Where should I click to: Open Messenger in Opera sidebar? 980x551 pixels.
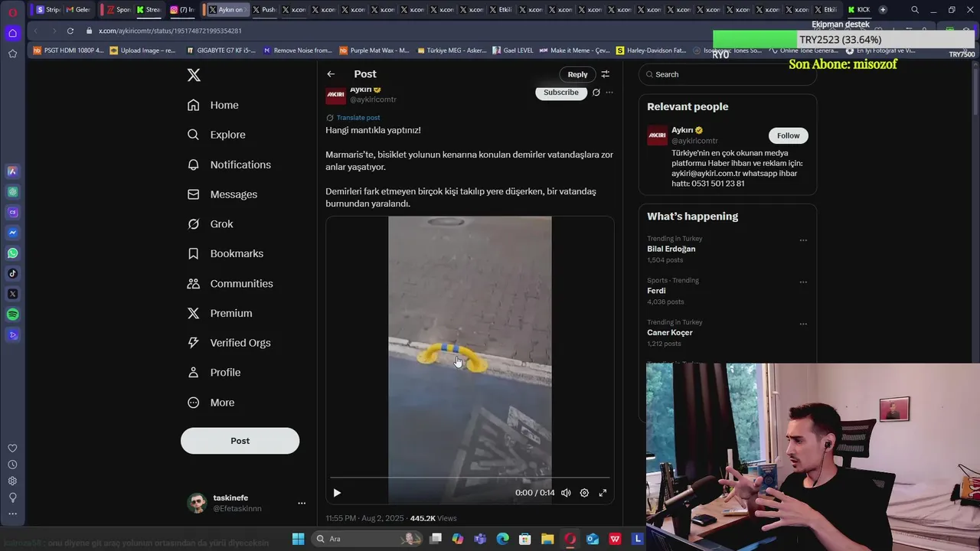(x=12, y=233)
